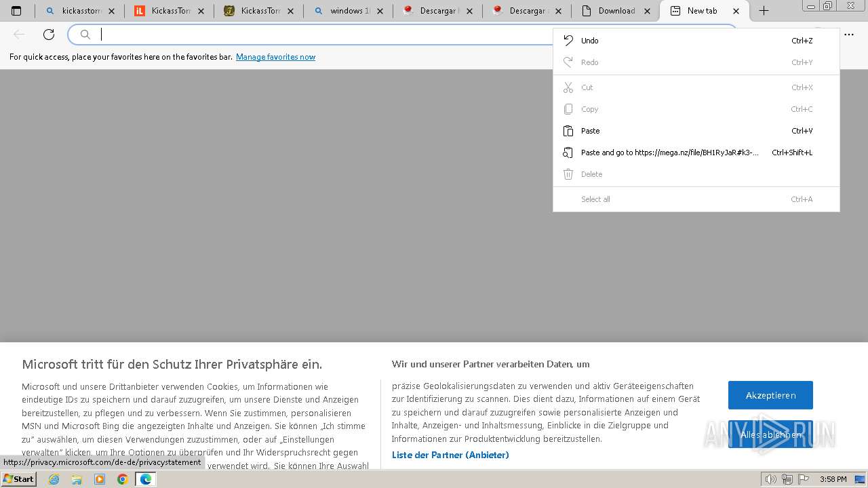This screenshot has width=868, height=488.
Task: Open volume speaker tray icon
Action: 770,479
